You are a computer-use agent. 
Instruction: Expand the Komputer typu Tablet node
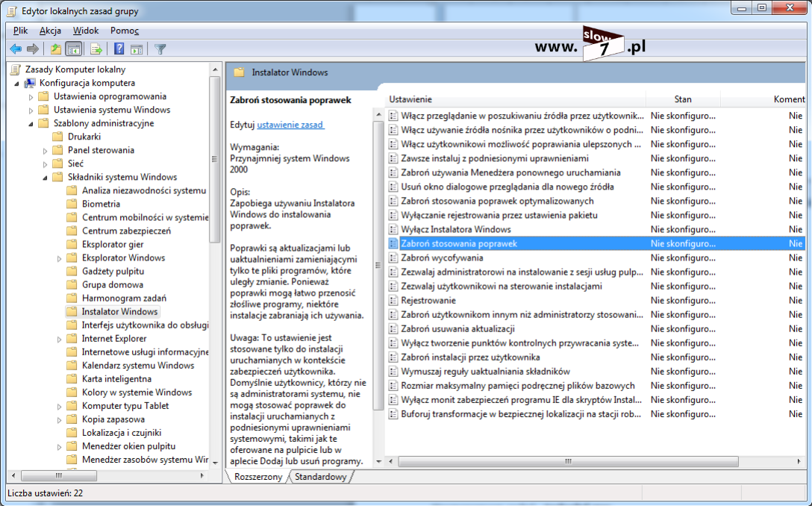coord(58,407)
